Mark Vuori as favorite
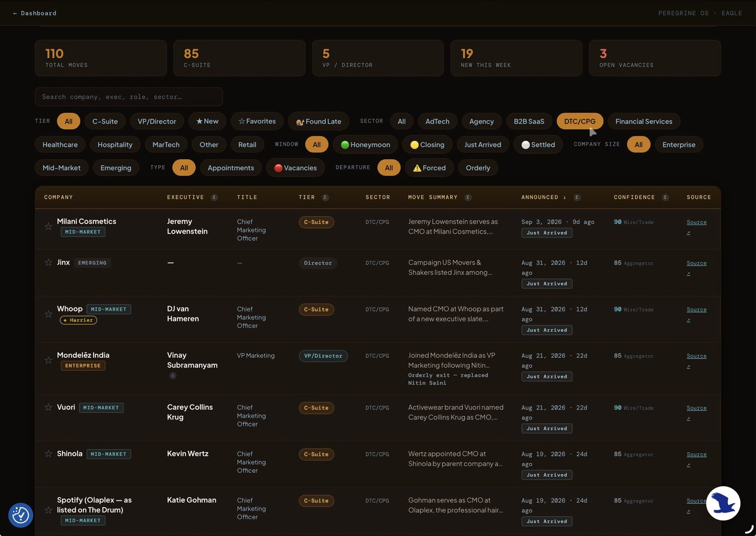The height and width of the screenshot is (536, 756). [49, 407]
